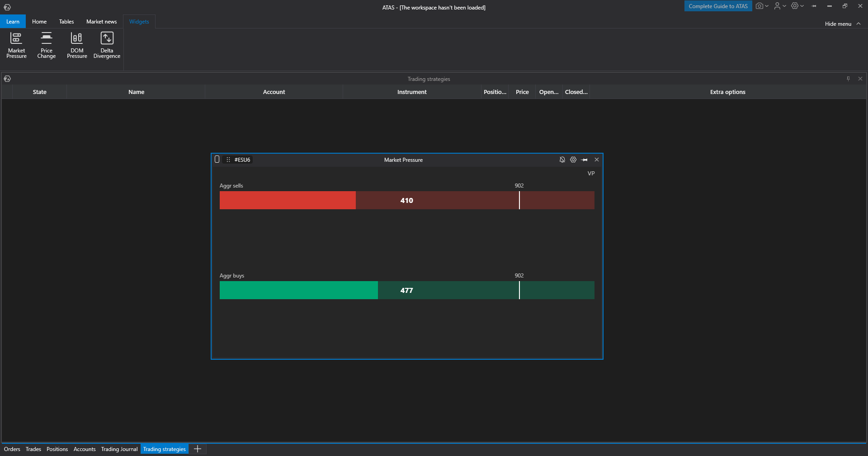
Task: Open the DOM Pressure widget
Action: 77,45
